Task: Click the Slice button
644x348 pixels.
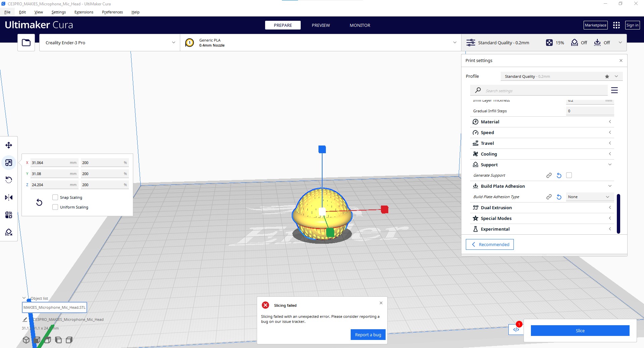Action: [580, 331]
